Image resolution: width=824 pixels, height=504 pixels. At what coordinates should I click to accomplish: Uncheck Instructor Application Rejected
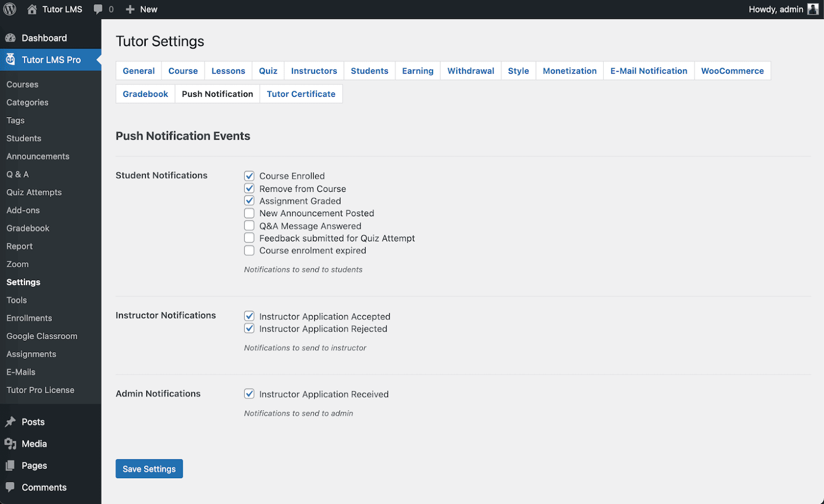249,328
